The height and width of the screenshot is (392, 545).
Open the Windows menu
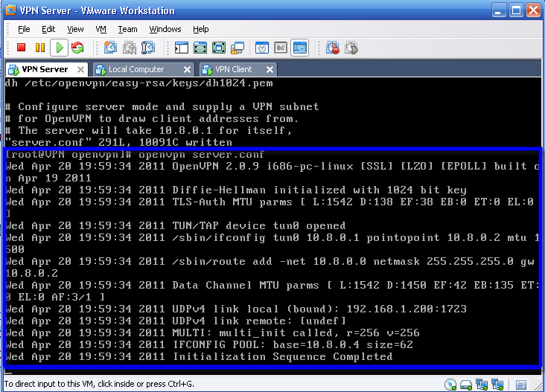165,29
